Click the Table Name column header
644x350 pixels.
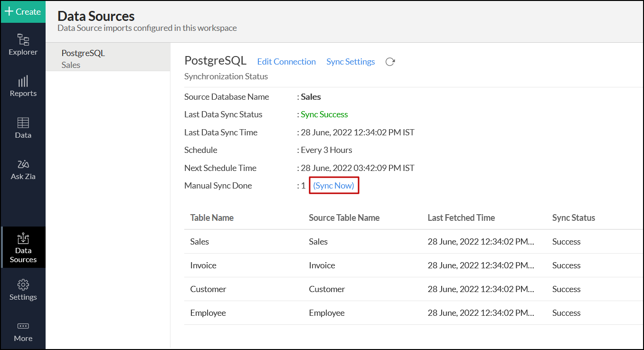pyautogui.click(x=212, y=218)
